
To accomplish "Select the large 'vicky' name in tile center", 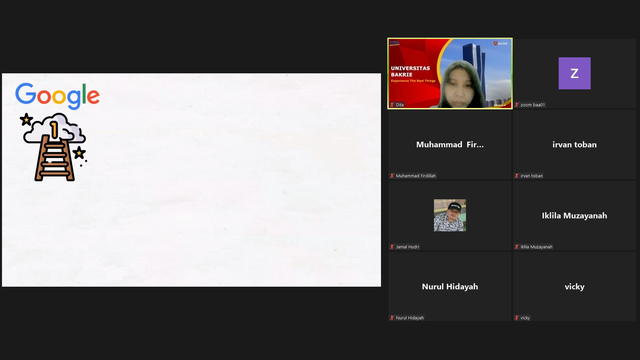I will pyautogui.click(x=574, y=287).
